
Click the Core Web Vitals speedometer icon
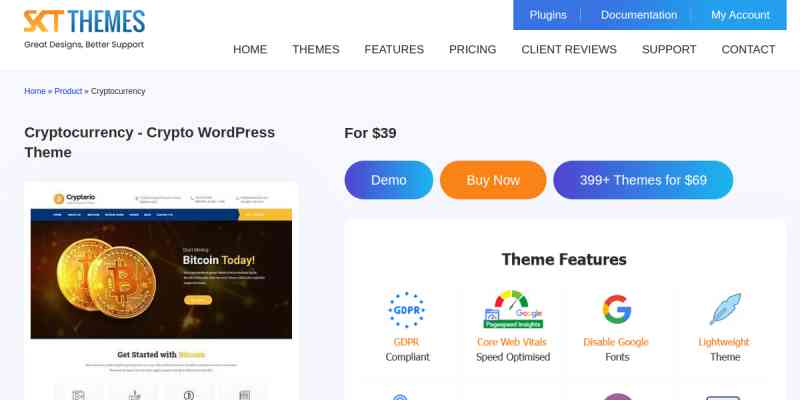click(513, 309)
